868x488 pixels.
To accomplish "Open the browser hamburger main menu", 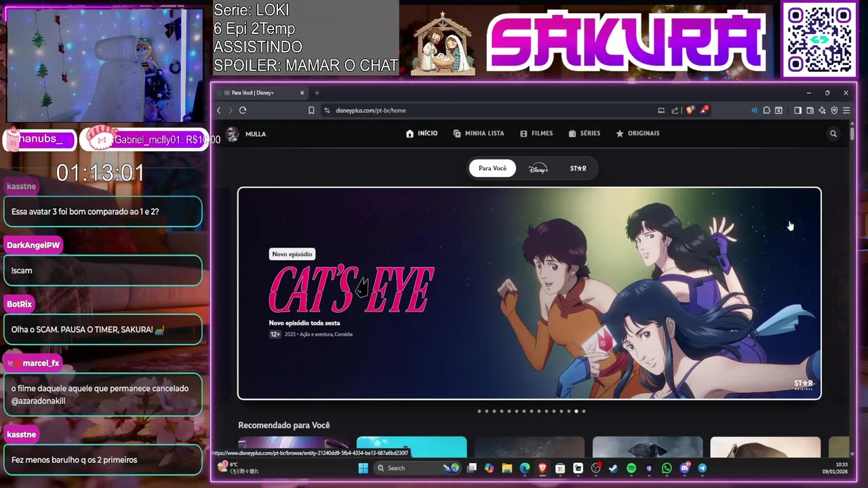I will point(846,110).
